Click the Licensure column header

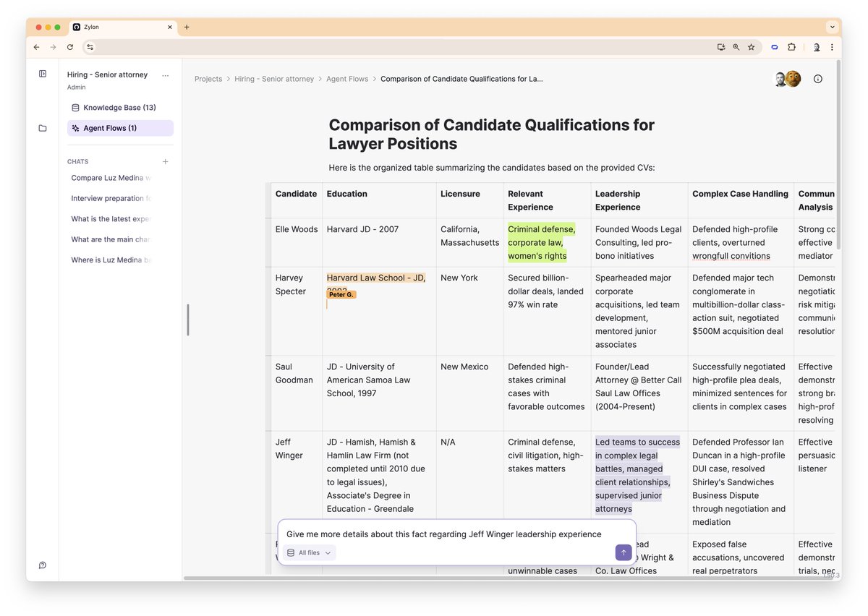coord(469,200)
